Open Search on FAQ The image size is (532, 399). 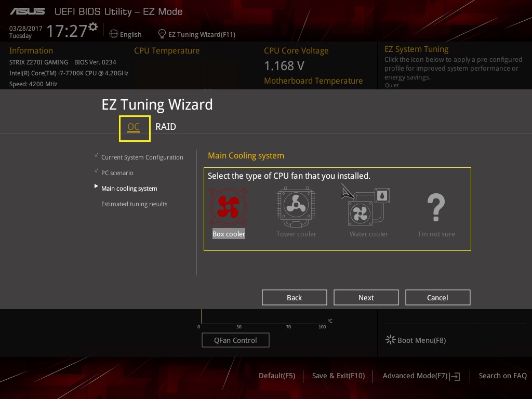coord(502,376)
